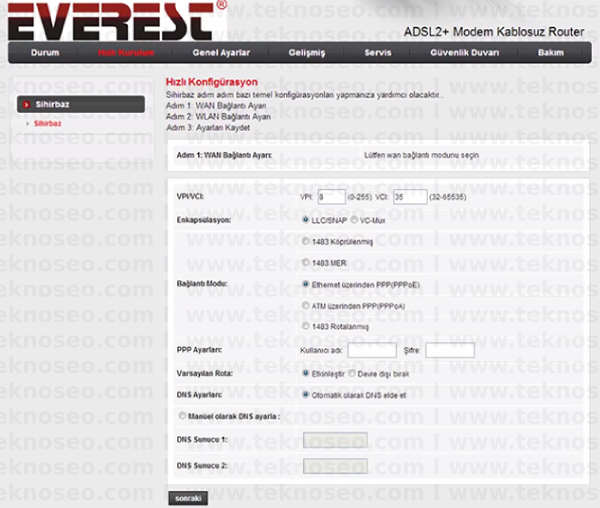Select Otomatik olarak DNS elde et
Screen dimensions: 600x508
pos(305,395)
